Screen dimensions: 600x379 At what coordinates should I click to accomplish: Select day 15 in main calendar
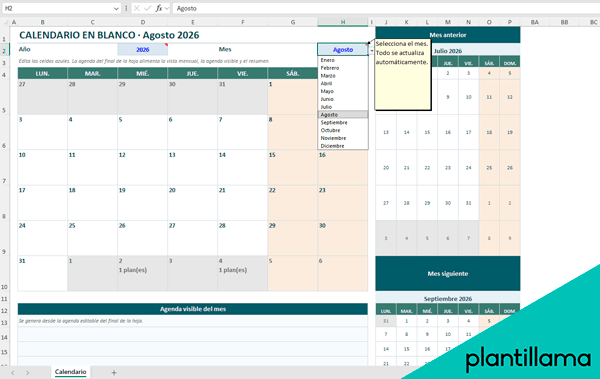click(x=293, y=168)
